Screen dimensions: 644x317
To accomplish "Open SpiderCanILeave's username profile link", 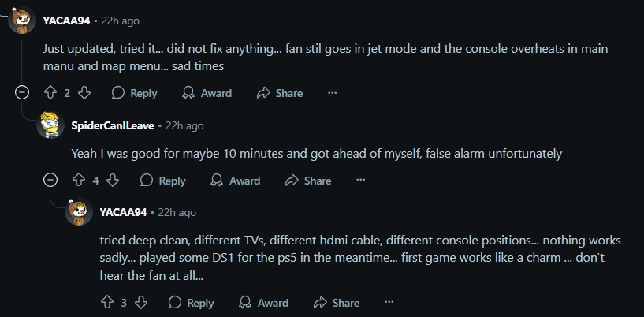I will 113,125.
